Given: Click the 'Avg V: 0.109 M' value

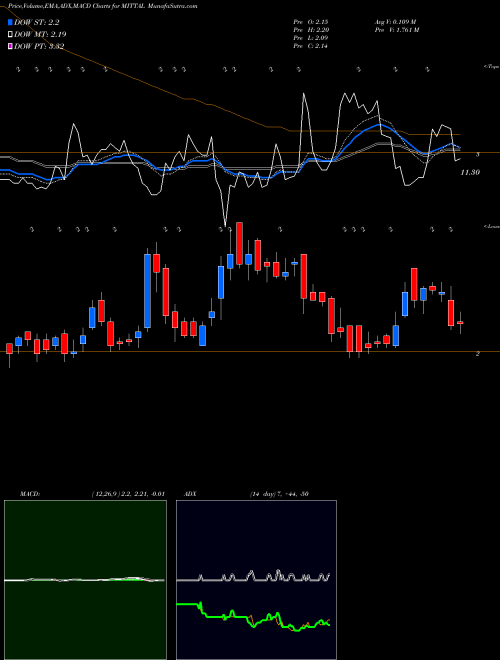Looking at the screenshot, I should (x=395, y=21).
